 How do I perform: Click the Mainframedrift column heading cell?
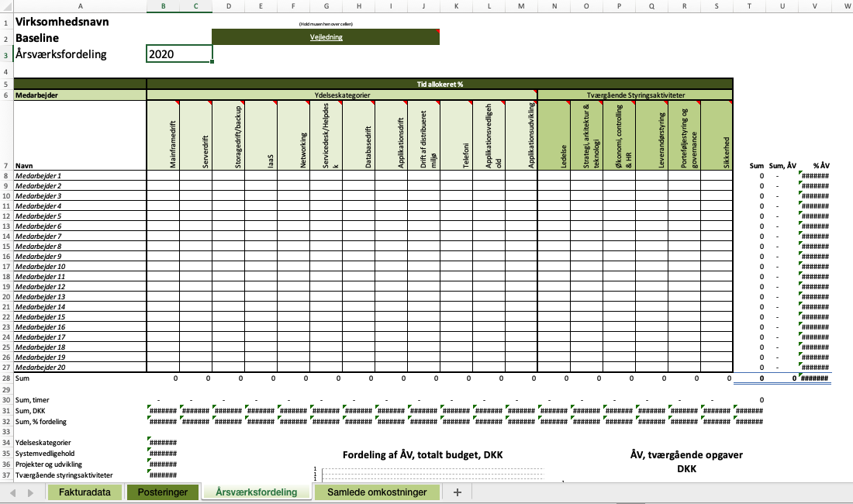pos(163,136)
